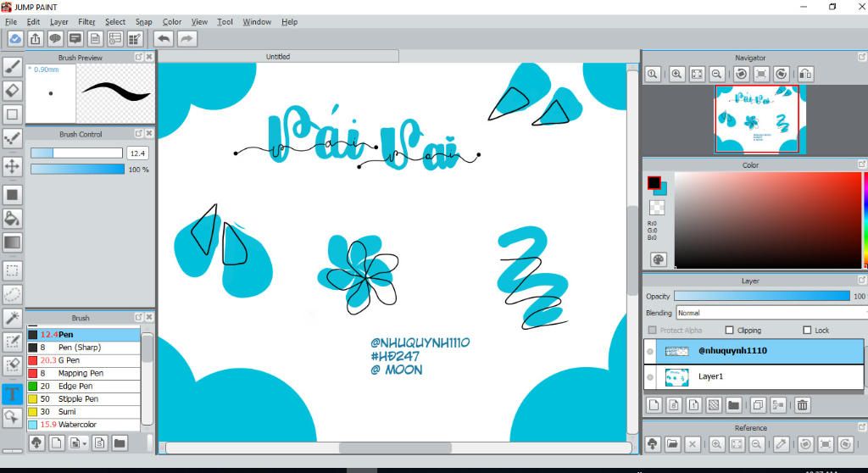Choose the Watercolor brush

[83, 425]
